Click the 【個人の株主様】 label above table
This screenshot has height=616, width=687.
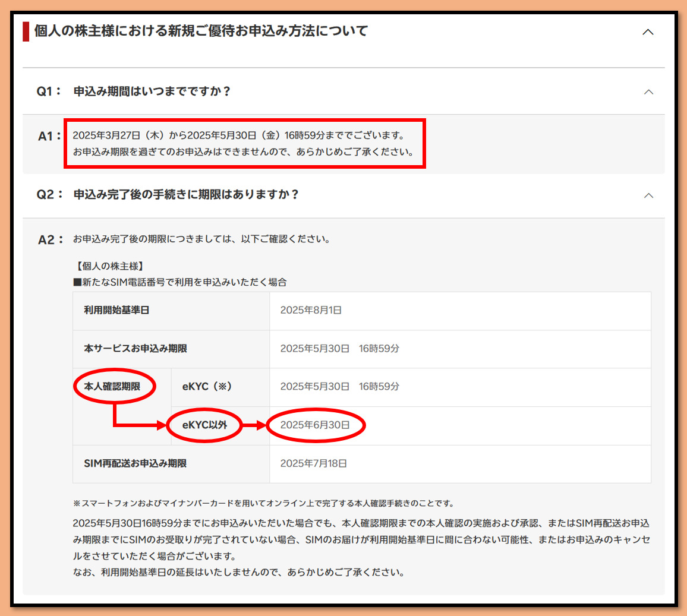point(108,267)
